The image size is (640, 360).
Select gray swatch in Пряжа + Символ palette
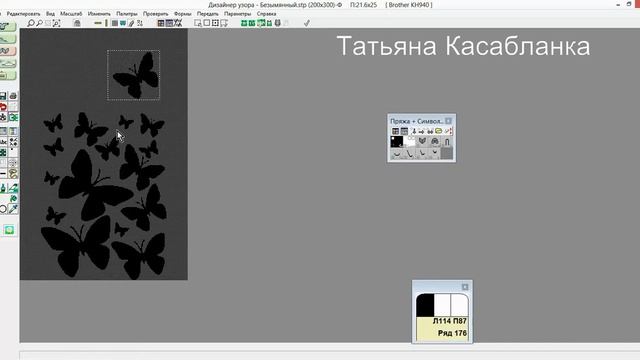click(447, 153)
